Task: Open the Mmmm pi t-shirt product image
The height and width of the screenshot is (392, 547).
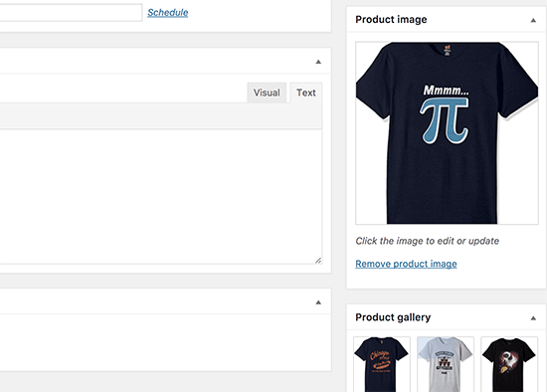Action: tap(447, 133)
